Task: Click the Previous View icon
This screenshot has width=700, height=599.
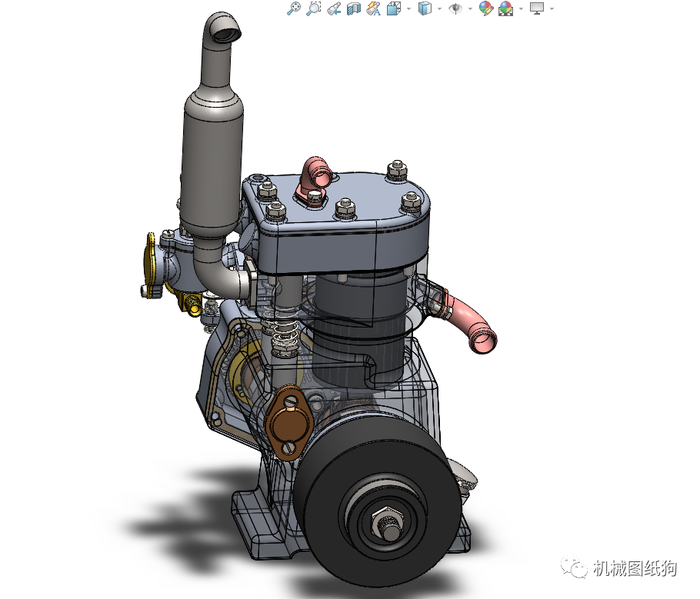Action: click(334, 8)
